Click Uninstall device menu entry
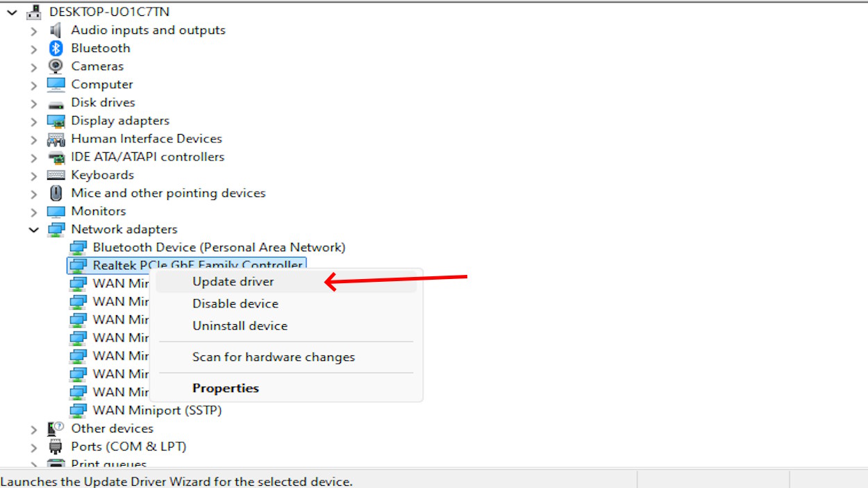The image size is (868, 488). click(240, 326)
